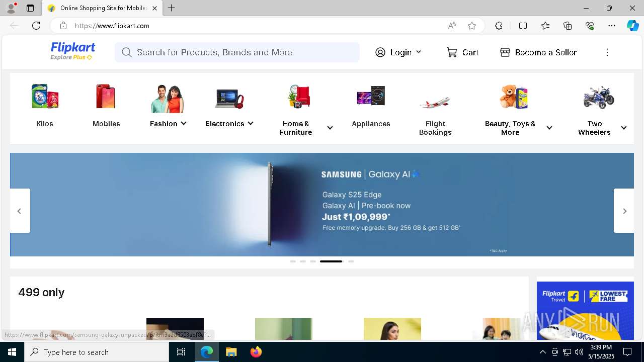Expand the Electronics dropdown chevron

coord(251,123)
